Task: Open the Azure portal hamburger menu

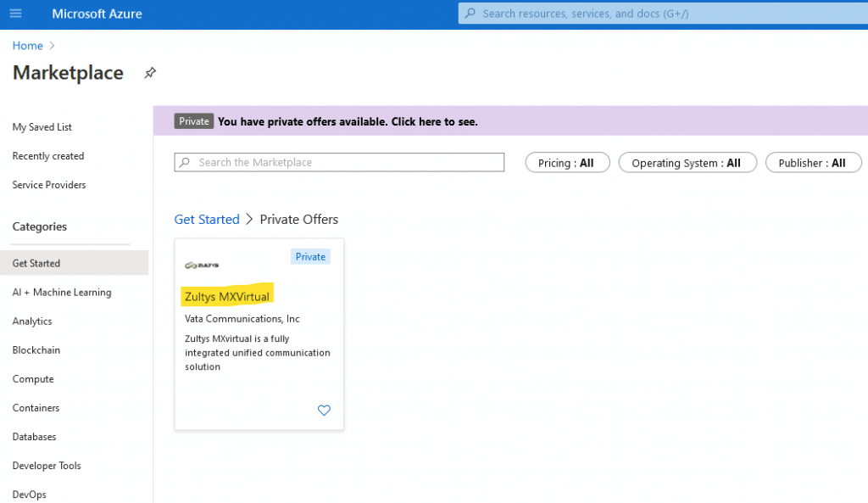Action: (x=15, y=14)
